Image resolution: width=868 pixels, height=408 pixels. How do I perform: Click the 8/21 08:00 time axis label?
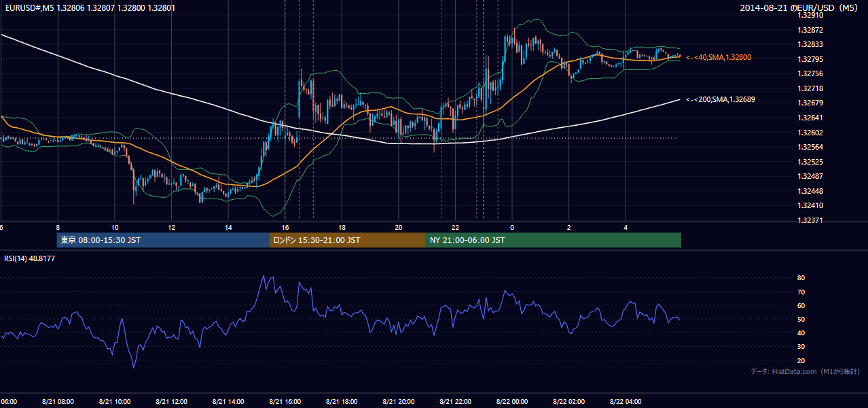58,401
